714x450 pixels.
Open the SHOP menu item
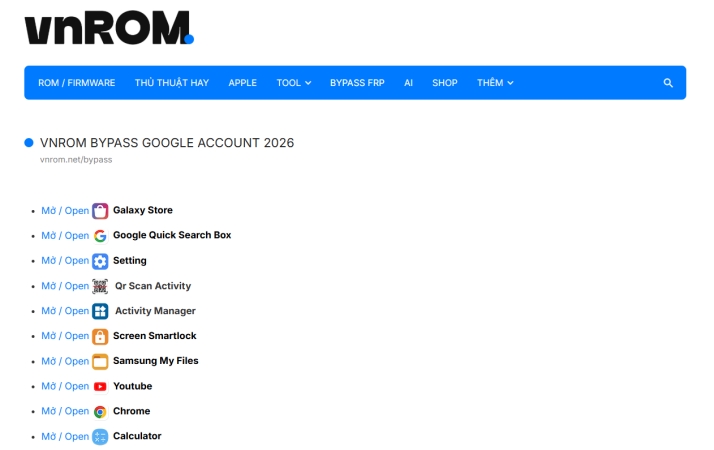[445, 83]
